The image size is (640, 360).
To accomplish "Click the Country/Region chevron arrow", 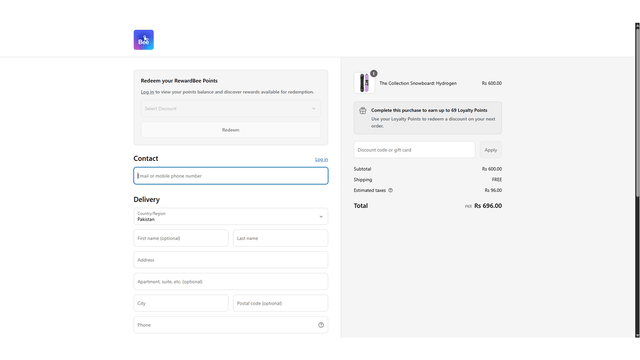I will point(321,217).
